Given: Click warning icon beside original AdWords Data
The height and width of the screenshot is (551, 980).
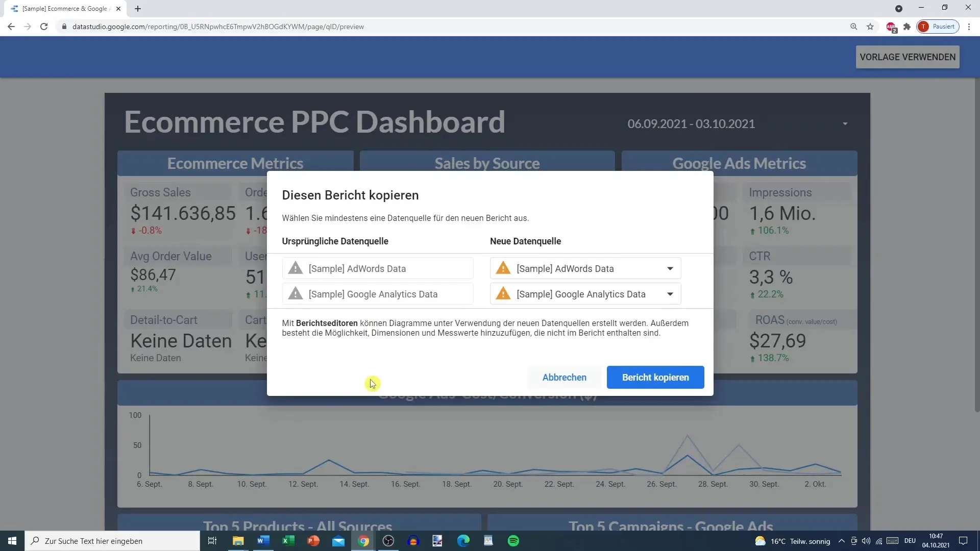Looking at the screenshot, I should [x=296, y=268].
